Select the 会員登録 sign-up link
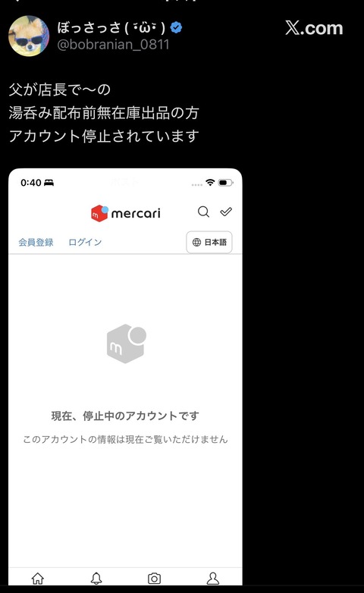This screenshot has width=364, height=593. (x=36, y=242)
